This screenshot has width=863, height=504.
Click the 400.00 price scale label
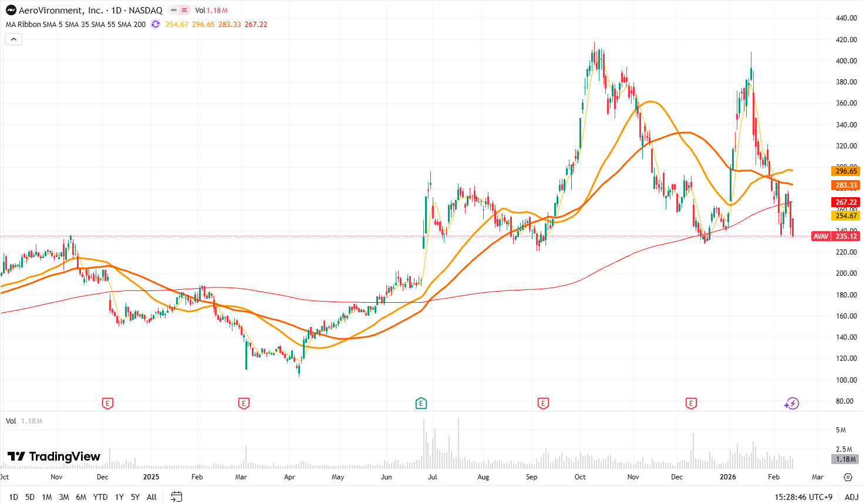tap(846, 61)
